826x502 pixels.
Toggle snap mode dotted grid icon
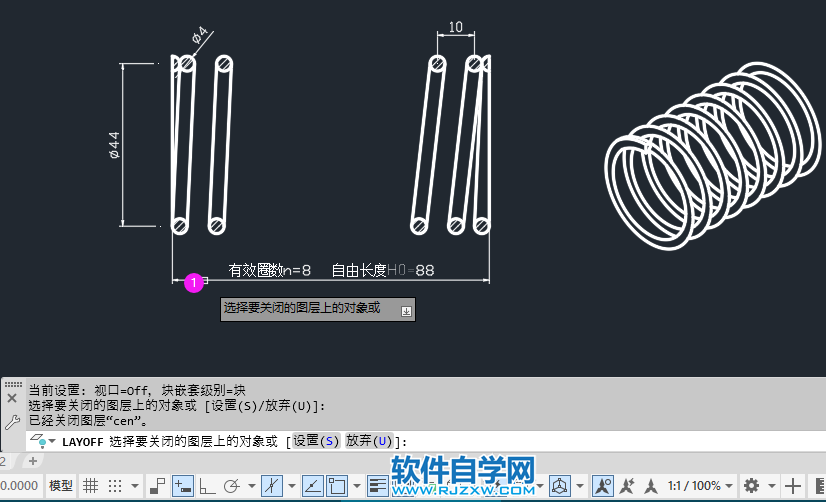point(115,485)
